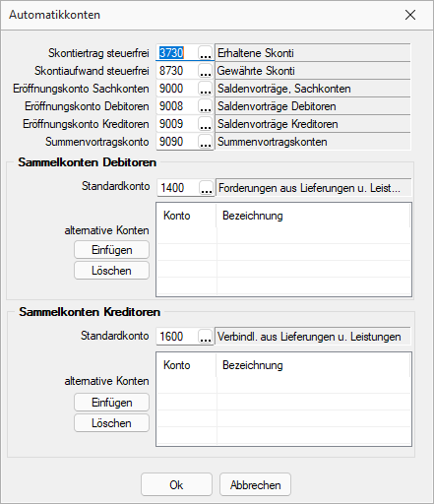Click Einfügen under Sammelkonten Debitoren

coord(111,250)
